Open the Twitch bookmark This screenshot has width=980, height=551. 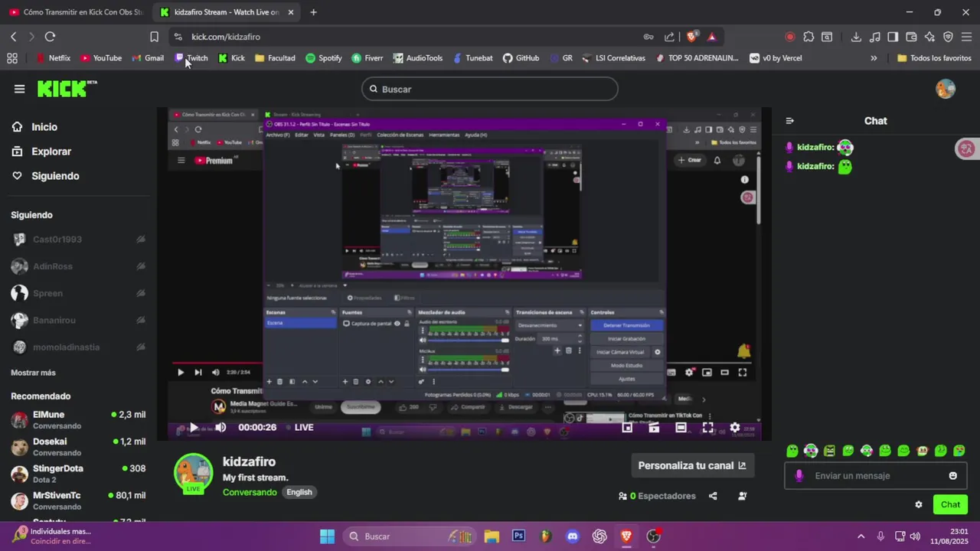point(191,58)
